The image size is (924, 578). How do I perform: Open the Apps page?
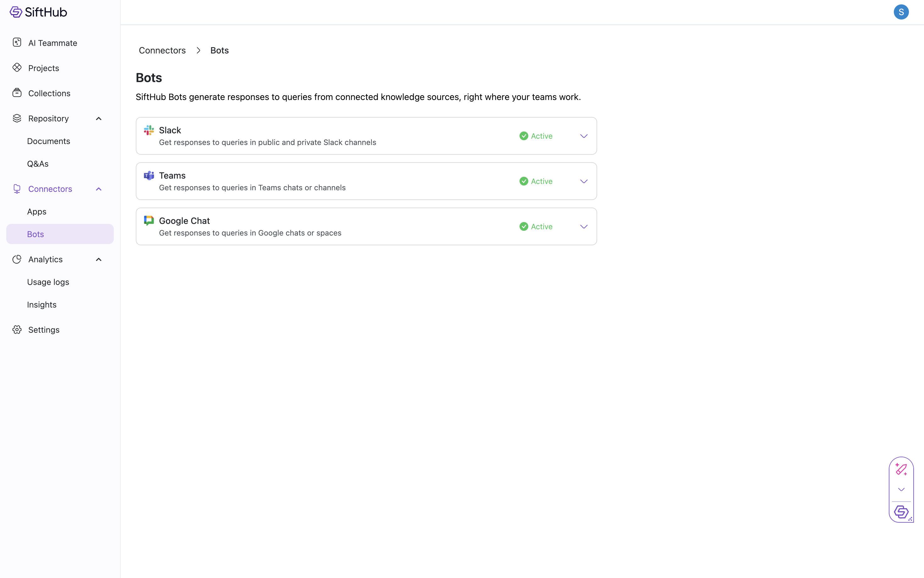(x=37, y=211)
